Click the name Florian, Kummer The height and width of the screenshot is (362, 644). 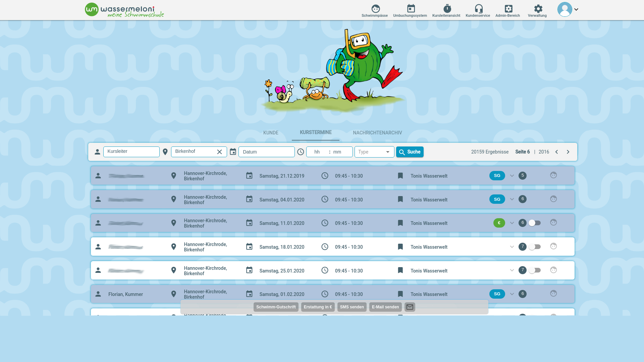click(x=125, y=294)
